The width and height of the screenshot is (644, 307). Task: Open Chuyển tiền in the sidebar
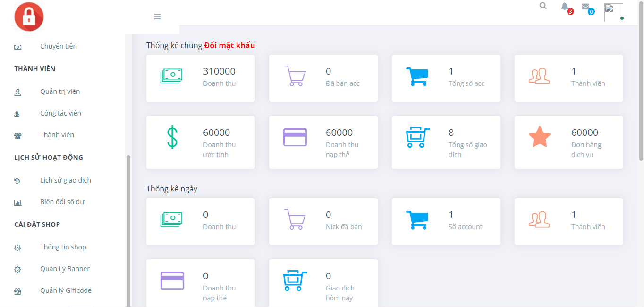pyautogui.click(x=59, y=46)
